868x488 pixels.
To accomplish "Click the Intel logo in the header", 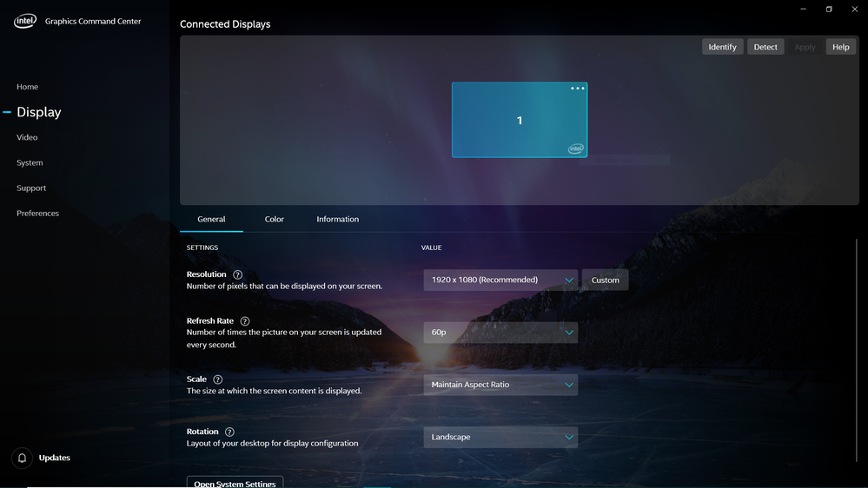I will click(x=25, y=21).
